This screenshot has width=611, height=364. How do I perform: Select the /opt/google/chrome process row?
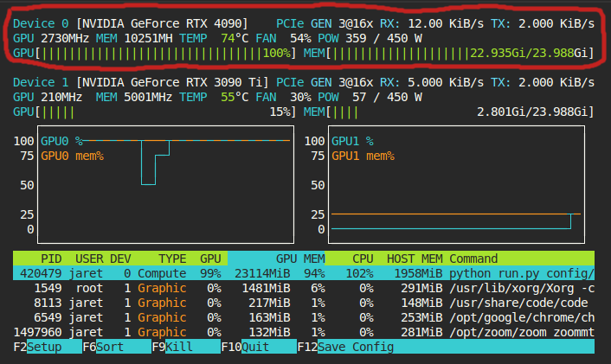(x=304, y=317)
